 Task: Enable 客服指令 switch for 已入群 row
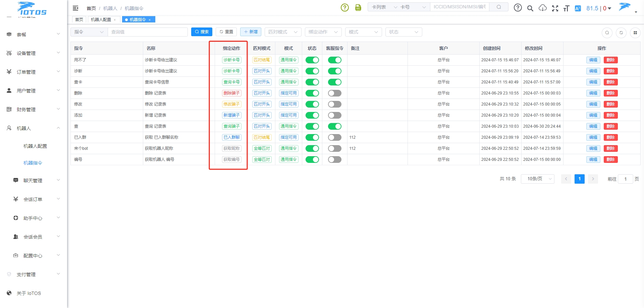click(335, 137)
